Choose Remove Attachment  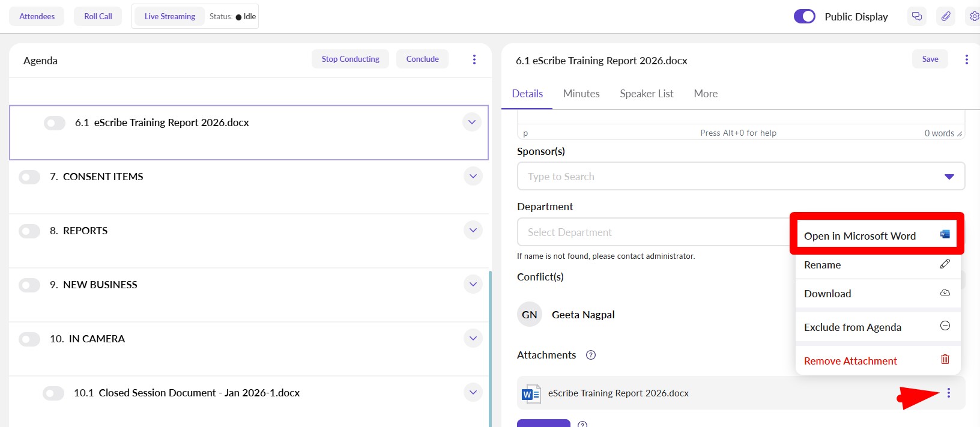point(878,361)
